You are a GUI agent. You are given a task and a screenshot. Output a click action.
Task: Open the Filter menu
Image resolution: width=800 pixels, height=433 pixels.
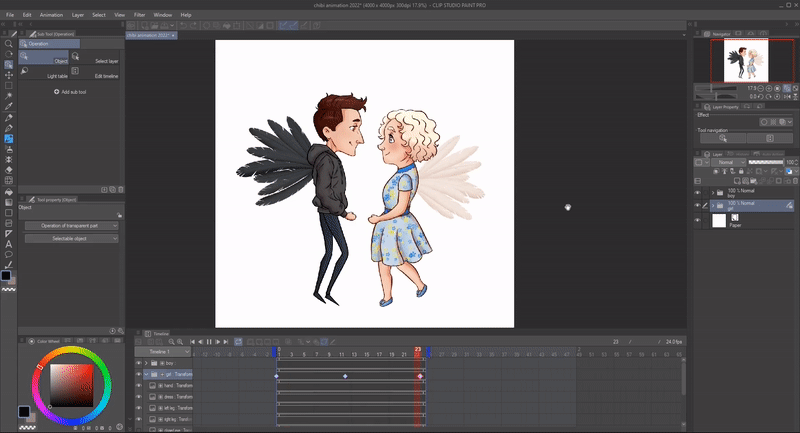coord(139,16)
